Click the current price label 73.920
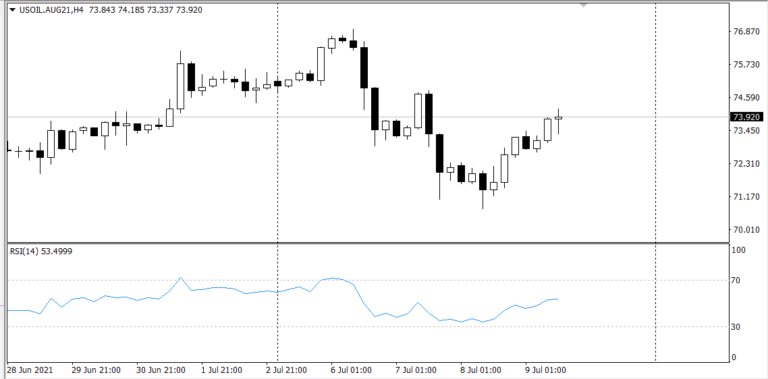 [747, 117]
